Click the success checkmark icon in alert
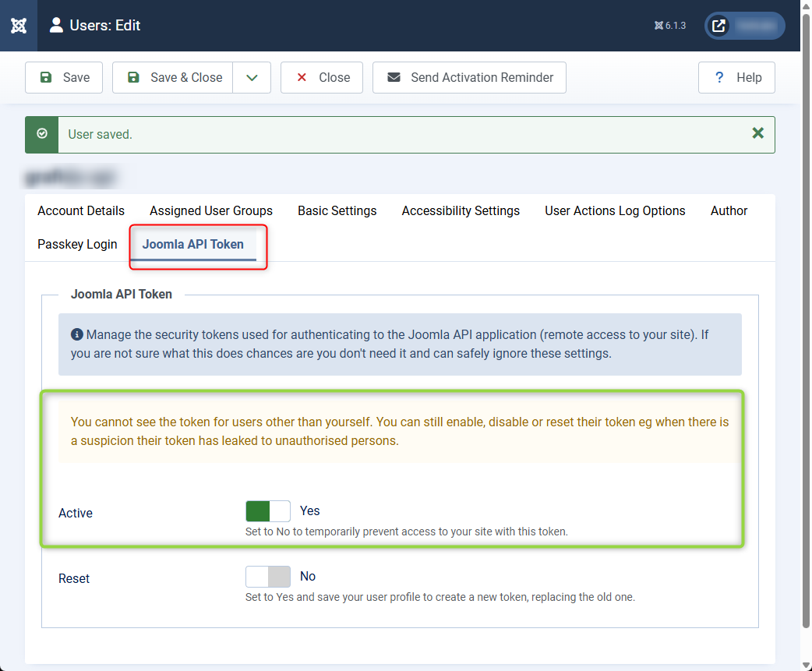The image size is (812, 671). 42,133
